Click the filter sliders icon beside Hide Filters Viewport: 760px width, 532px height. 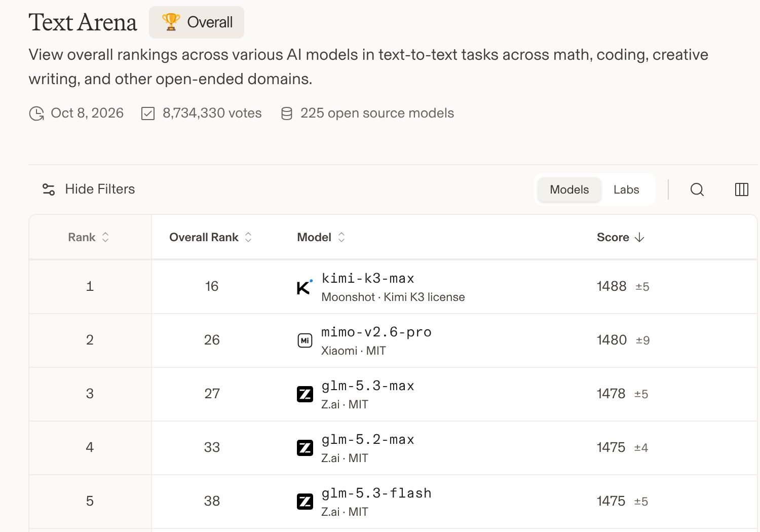coord(49,189)
